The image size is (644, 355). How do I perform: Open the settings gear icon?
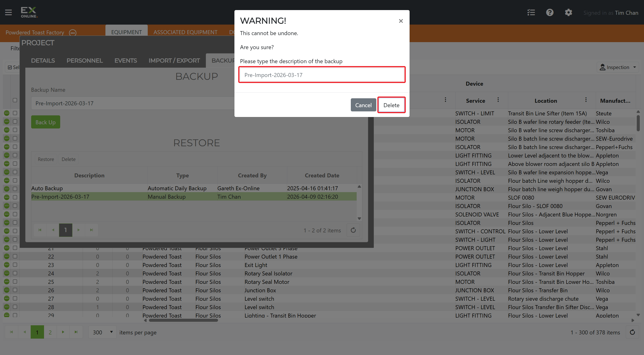(569, 12)
